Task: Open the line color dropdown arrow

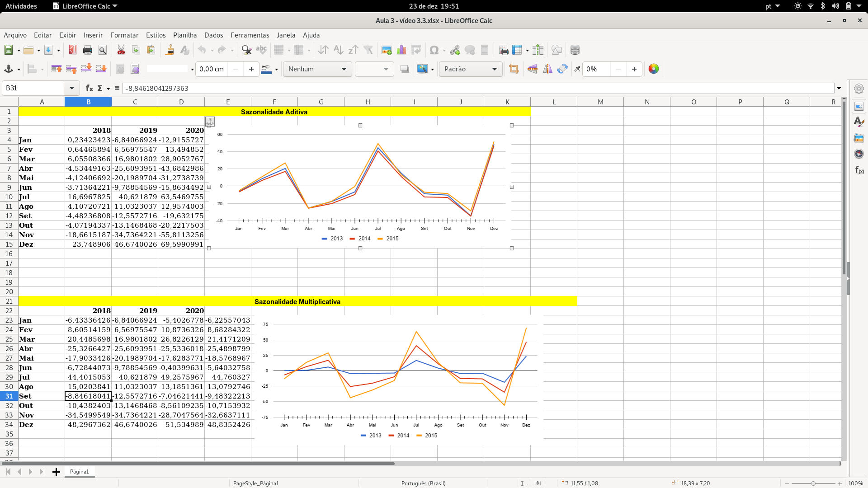Action: pyautogui.click(x=276, y=70)
